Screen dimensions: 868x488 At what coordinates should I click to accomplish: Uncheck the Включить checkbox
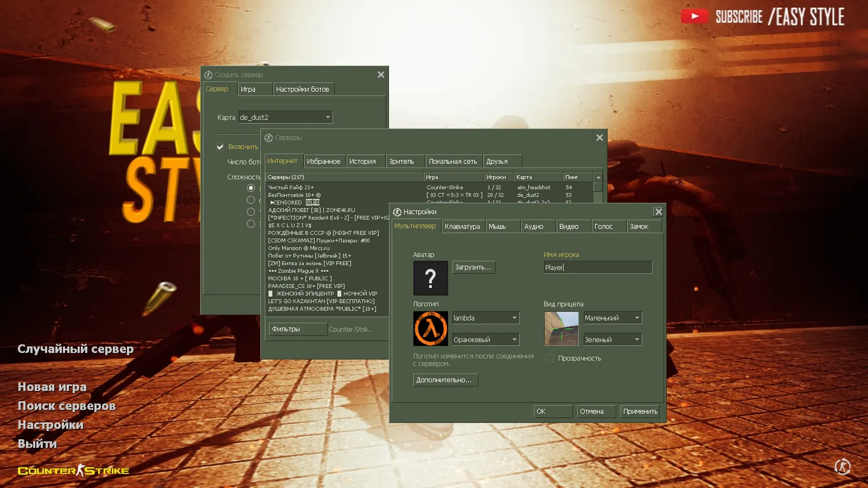tap(220, 146)
